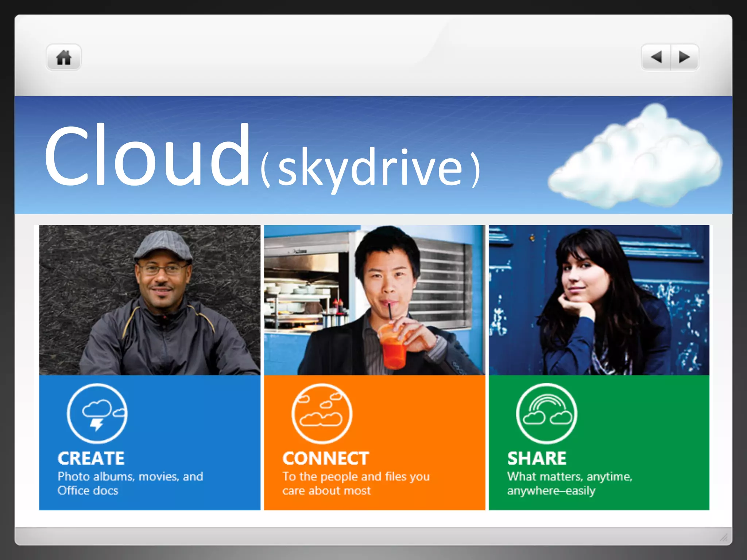Click the (skydrive) subtitle text
The image size is (747, 560).
pyautogui.click(x=370, y=168)
